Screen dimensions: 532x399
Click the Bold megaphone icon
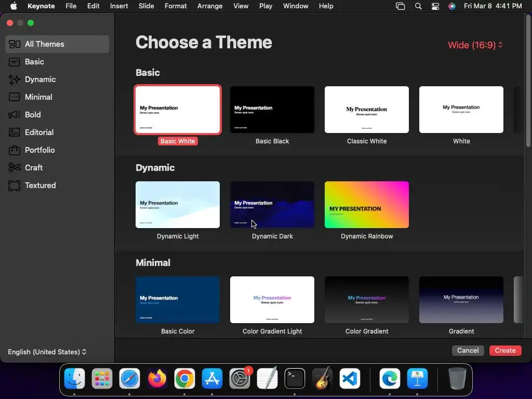pos(14,115)
